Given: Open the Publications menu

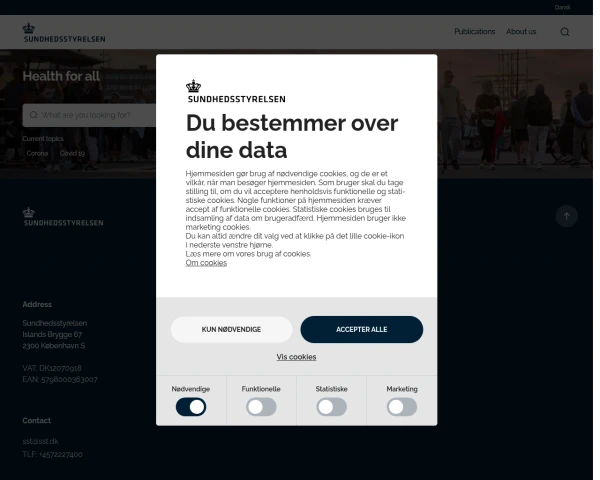Looking at the screenshot, I should pyautogui.click(x=474, y=32).
